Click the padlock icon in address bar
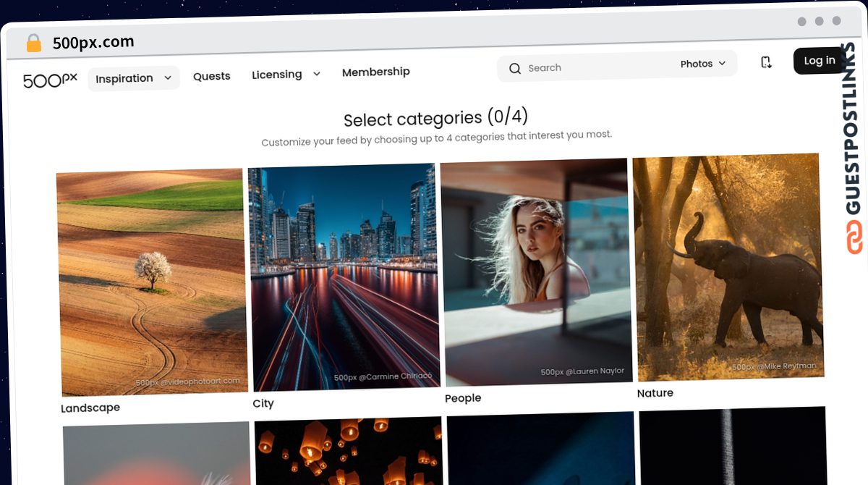Viewport: 868px width, 485px height. pos(34,43)
